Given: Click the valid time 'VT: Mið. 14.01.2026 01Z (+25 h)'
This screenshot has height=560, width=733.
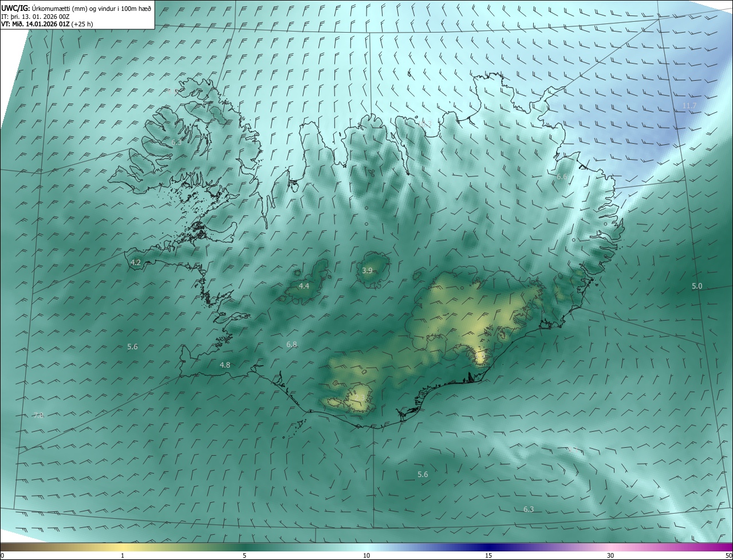Looking at the screenshot, I should click(47, 24).
